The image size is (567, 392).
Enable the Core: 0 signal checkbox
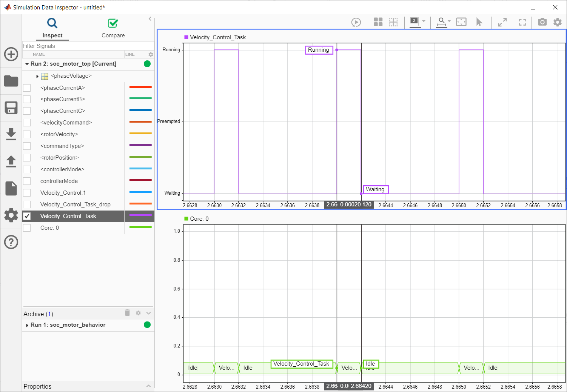pyautogui.click(x=27, y=228)
